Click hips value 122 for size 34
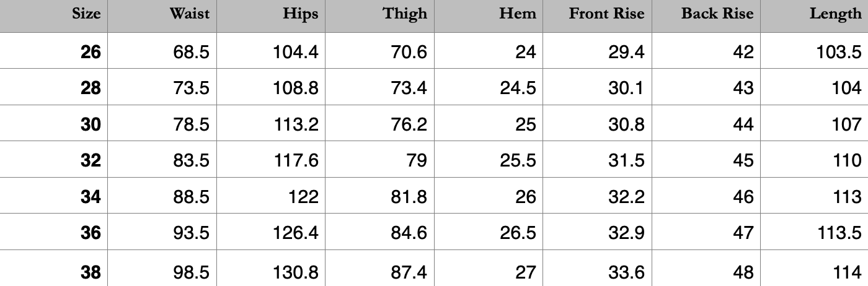 pos(304,197)
